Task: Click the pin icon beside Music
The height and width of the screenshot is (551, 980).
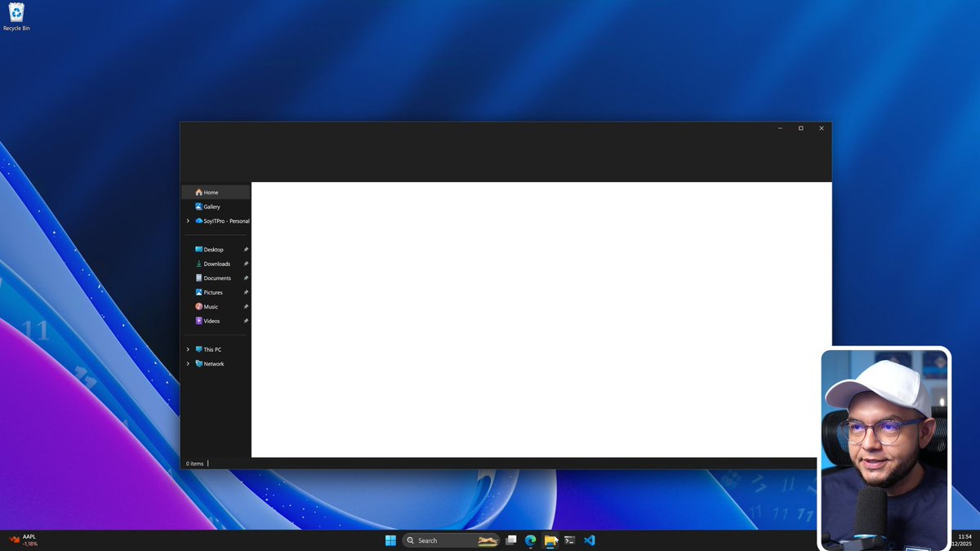Action: (x=246, y=307)
